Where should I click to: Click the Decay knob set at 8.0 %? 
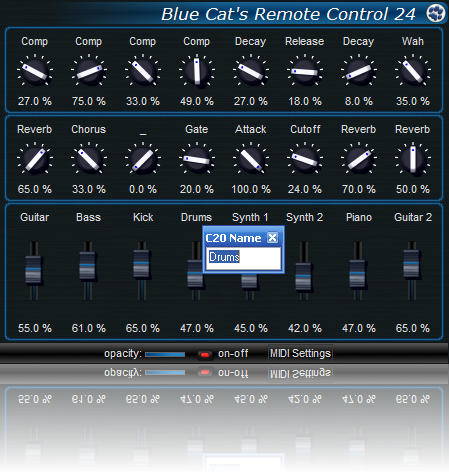point(359,71)
